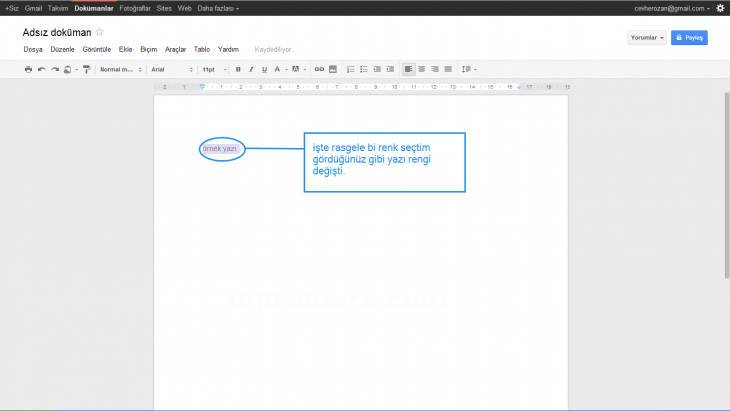Select the paint format tool

[x=86, y=69]
